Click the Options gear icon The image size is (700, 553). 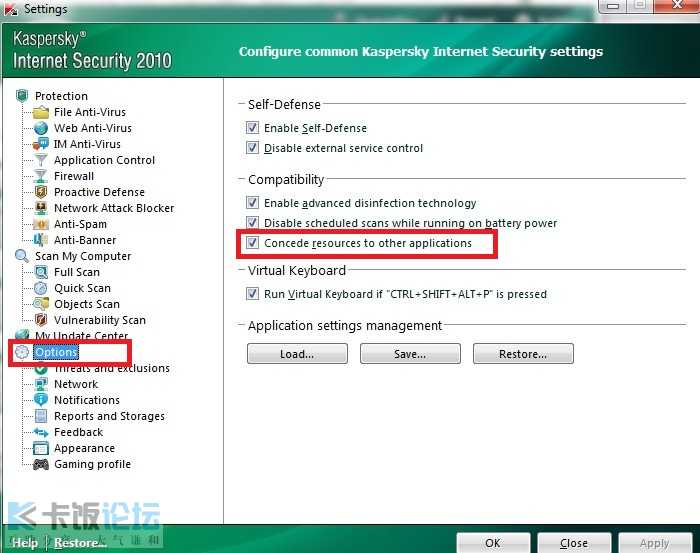pyautogui.click(x=22, y=352)
